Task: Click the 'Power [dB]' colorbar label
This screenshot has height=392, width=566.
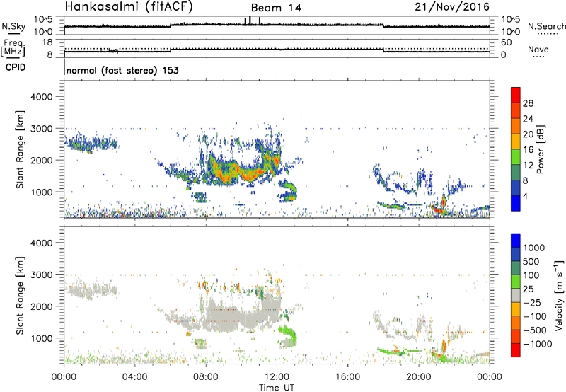Action: [540, 149]
